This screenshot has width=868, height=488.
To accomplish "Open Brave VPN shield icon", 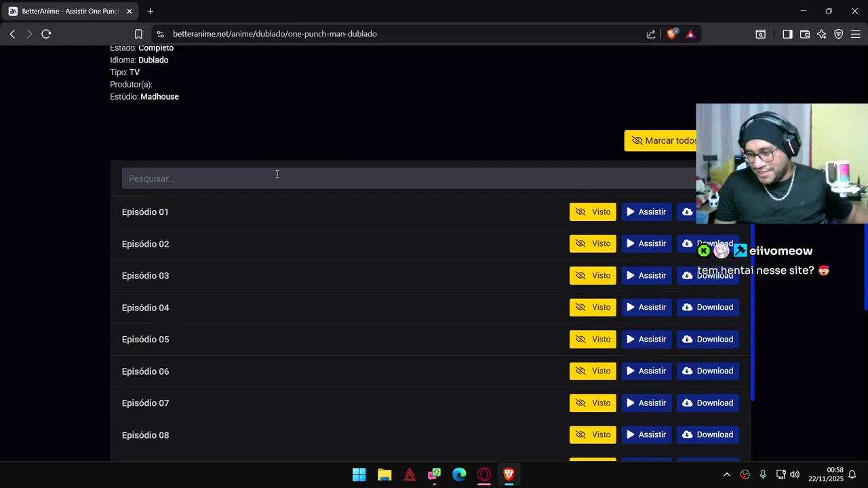I will tap(839, 34).
